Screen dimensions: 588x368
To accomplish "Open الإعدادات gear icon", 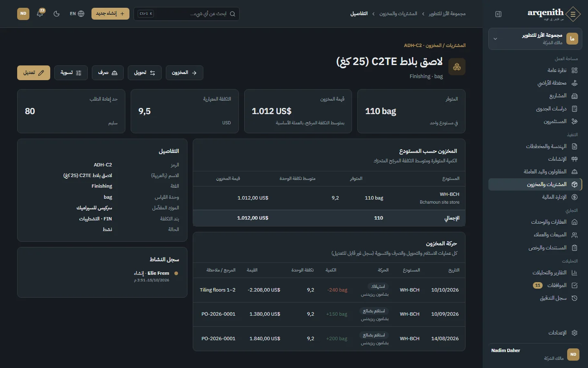I will coord(575,333).
